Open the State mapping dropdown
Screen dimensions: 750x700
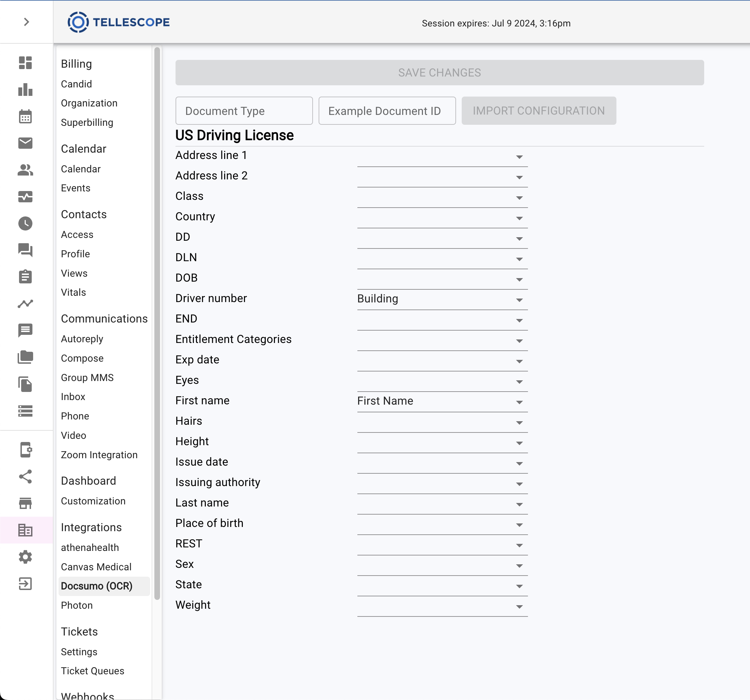[442, 586]
